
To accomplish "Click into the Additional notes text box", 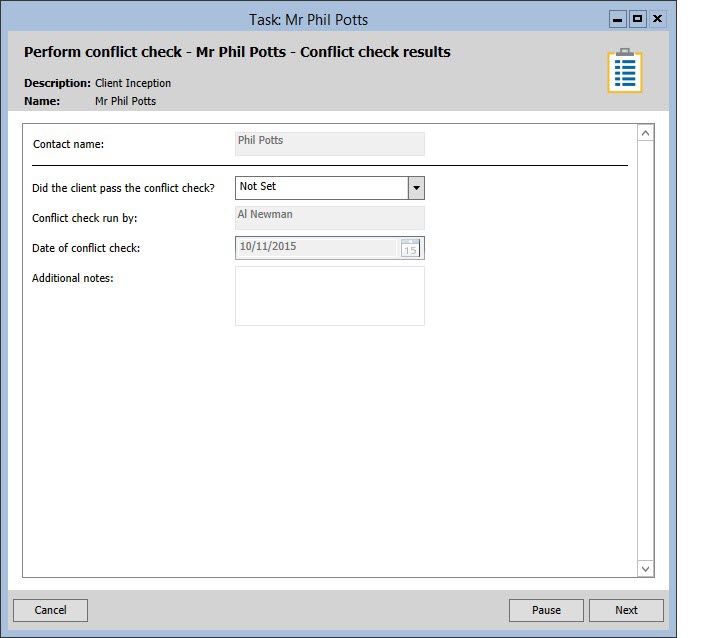I will coord(329,296).
